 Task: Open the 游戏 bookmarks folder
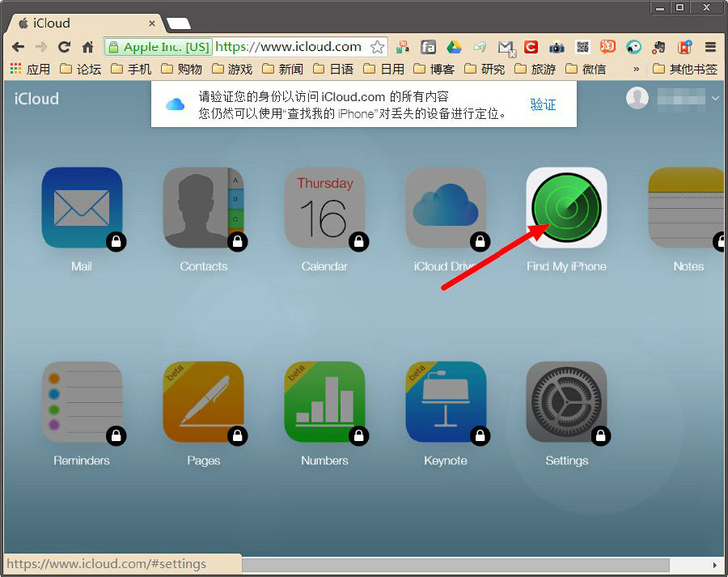point(232,70)
